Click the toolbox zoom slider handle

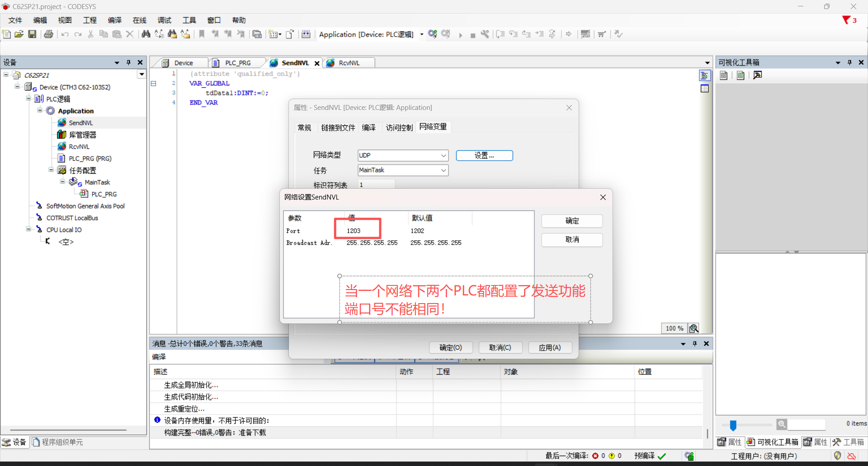733,425
